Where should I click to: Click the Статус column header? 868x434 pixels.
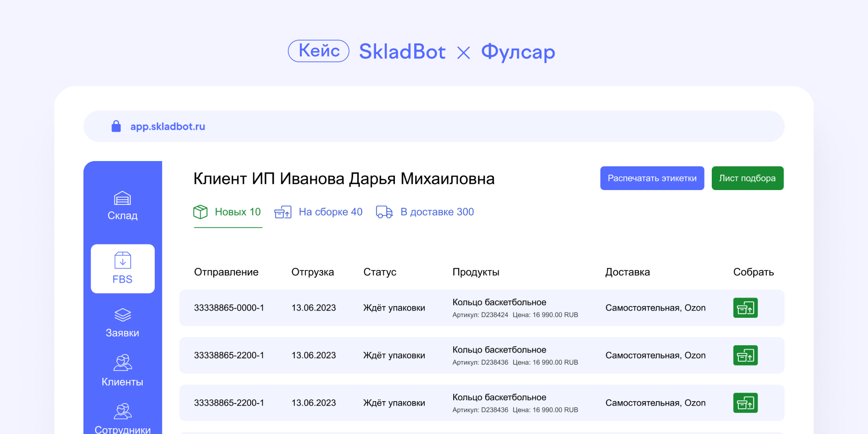click(380, 272)
